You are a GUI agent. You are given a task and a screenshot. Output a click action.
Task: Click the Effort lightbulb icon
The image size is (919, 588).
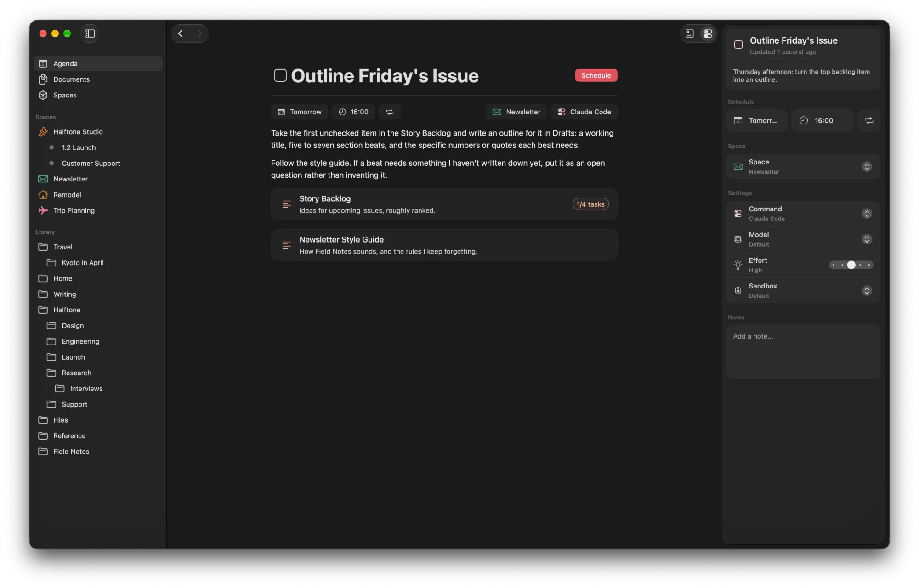point(738,265)
